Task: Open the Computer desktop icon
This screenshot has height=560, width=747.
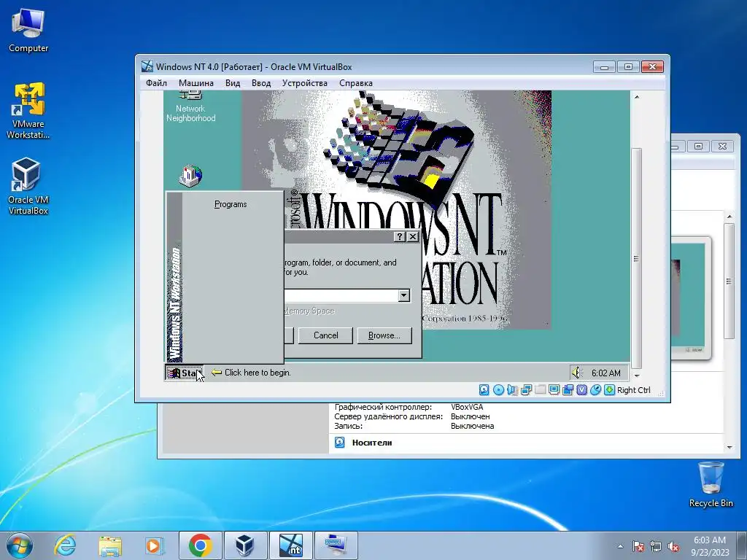Action: pos(28,31)
